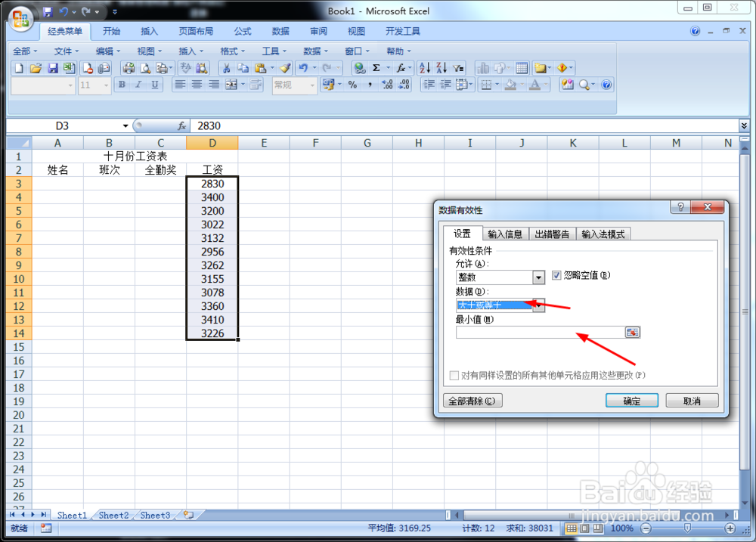
Task: Open the 允许 dropdown showing 整数
Action: click(x=538, y=277)
